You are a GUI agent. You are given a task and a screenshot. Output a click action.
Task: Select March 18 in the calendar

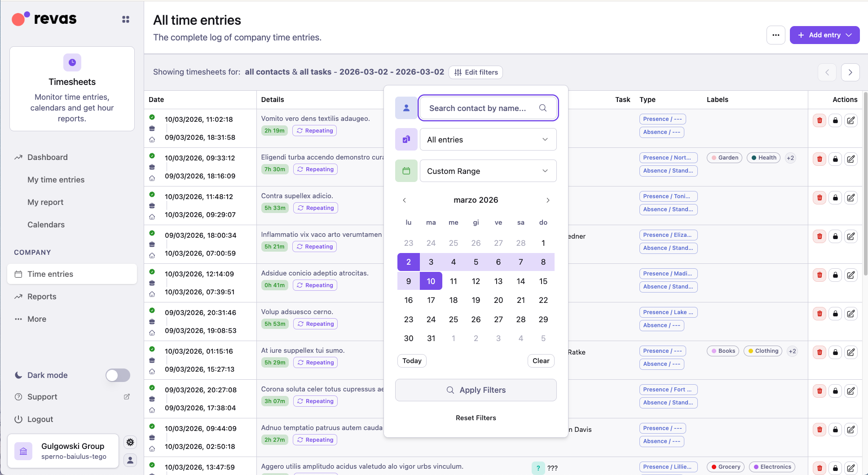coord(454,300)
